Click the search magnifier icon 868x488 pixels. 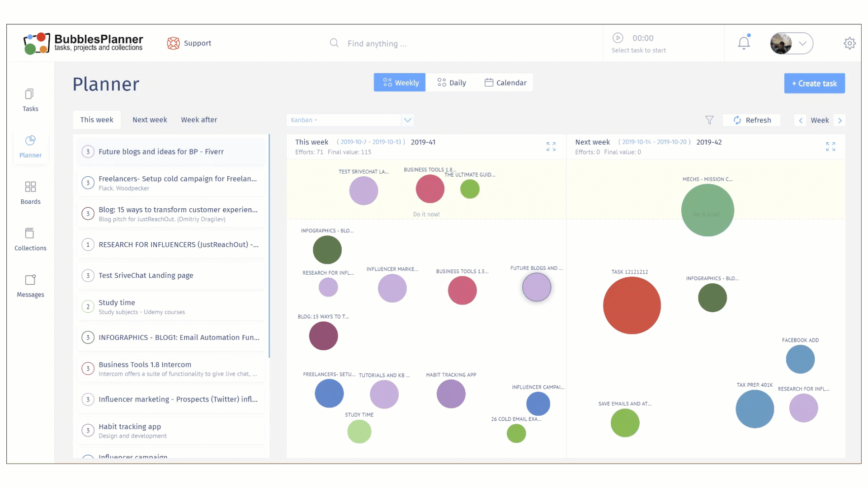pos(334,43)
